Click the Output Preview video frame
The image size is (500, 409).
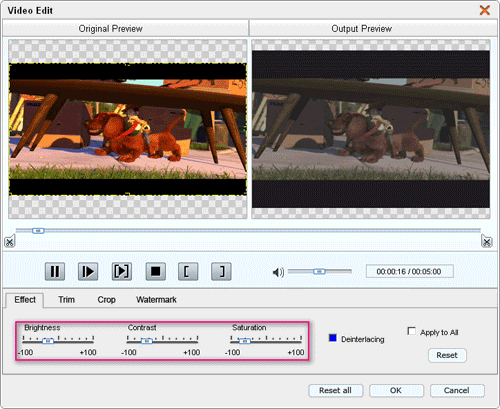coord(371,129)
